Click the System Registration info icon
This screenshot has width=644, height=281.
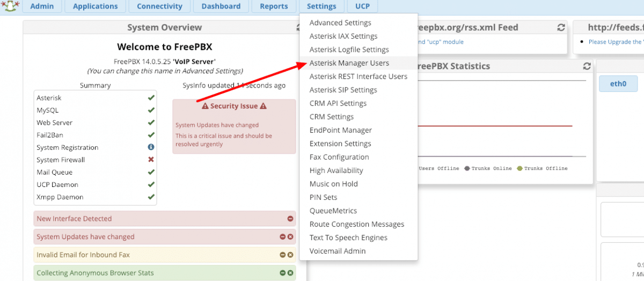pos(151,147)
